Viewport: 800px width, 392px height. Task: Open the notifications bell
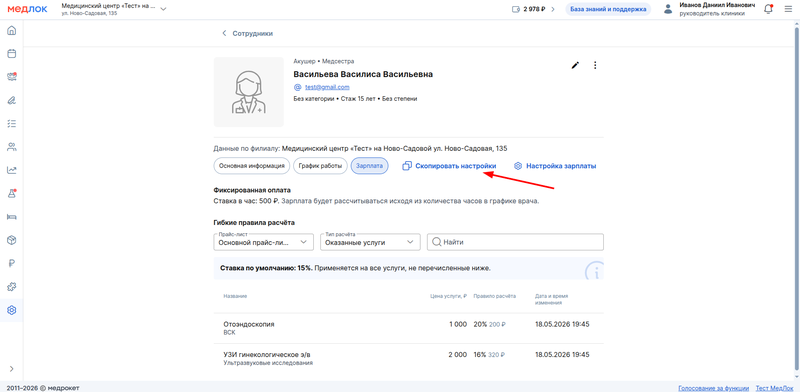(768, 9)
